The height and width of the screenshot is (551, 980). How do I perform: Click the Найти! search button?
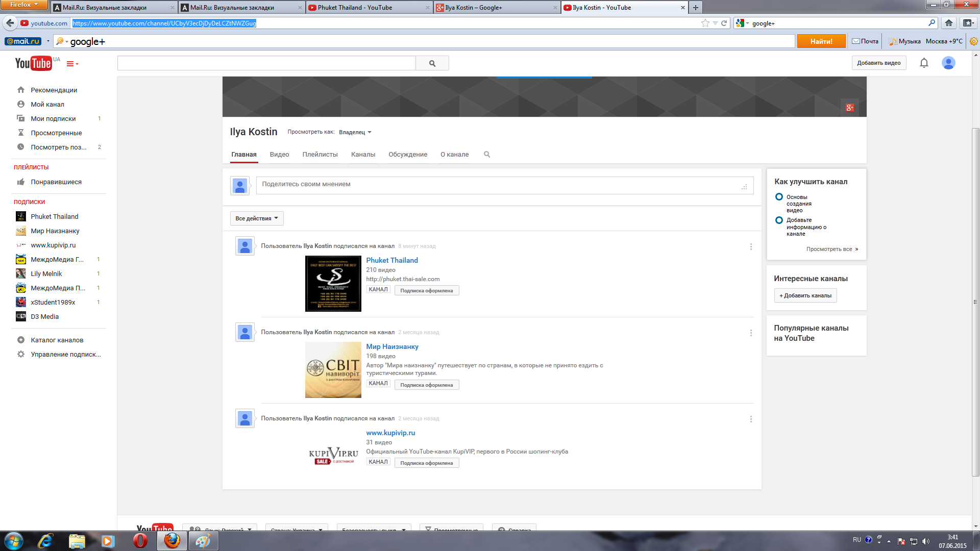point(821,41)
